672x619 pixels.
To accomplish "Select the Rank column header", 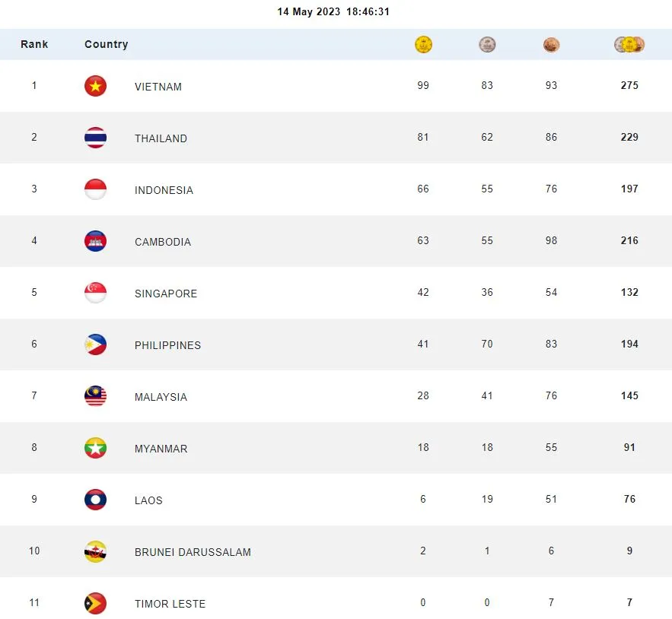I will (34, 44).
